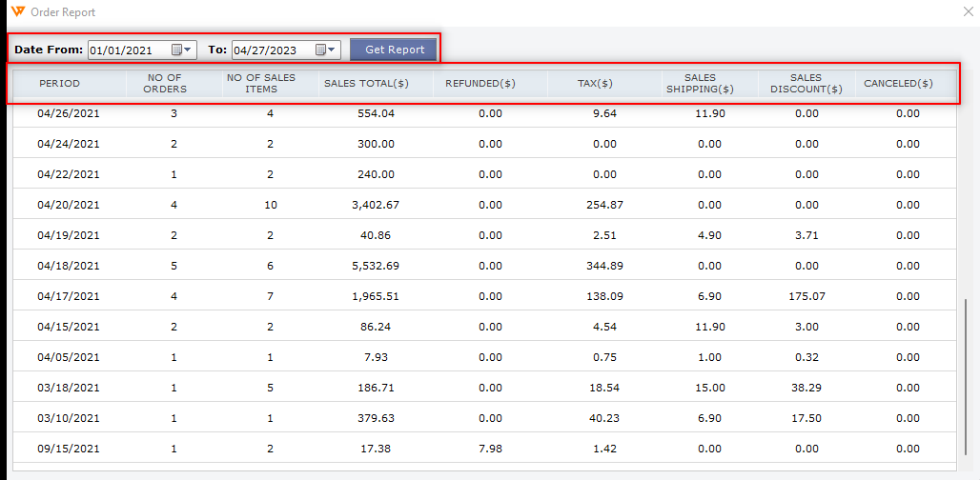
Task: Click sales total value 7.93
Action: (x=376, y=357)
